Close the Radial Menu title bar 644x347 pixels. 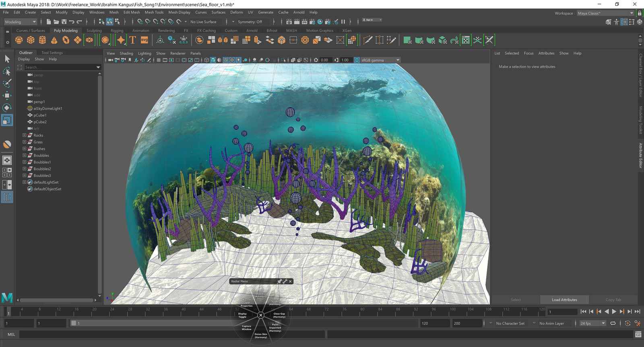(x=290, y=281)
